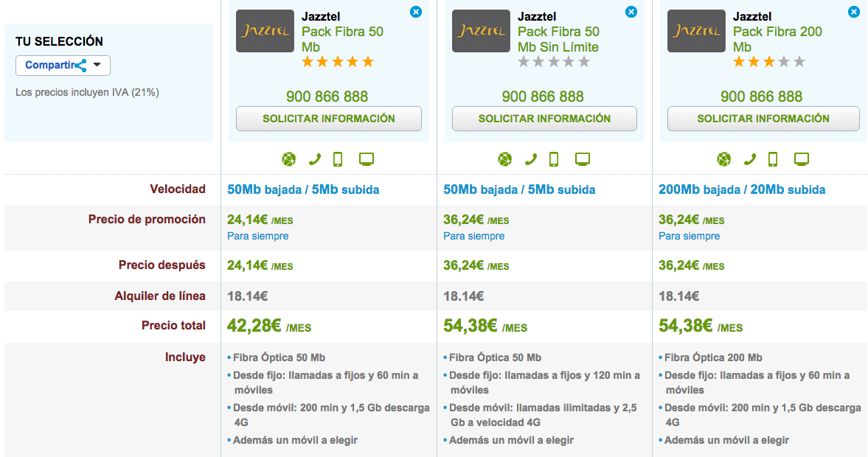The height and width of the screenshot is (457, 868).
Task: Click internet globe icon under Pack Fibra 50 Mb
Action: click(288, 159)
